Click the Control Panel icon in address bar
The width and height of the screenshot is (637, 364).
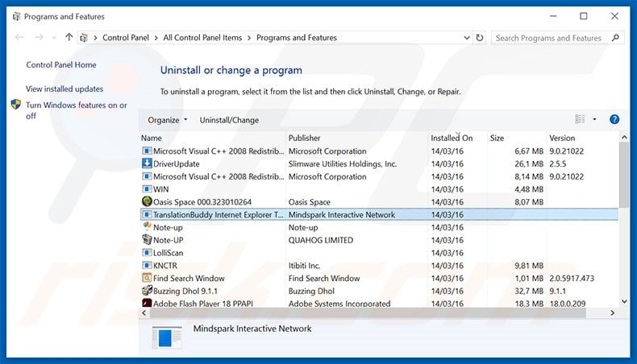(x=84, y=38)
